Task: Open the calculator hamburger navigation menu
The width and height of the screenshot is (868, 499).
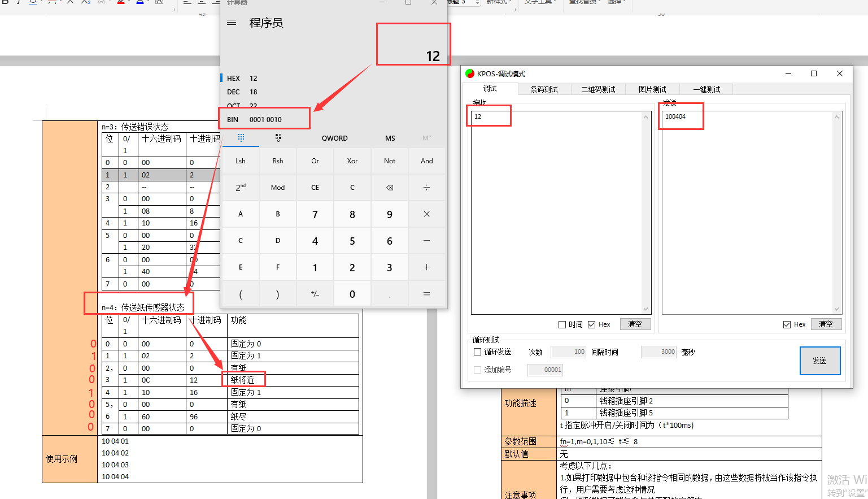Action: [231, 23]
